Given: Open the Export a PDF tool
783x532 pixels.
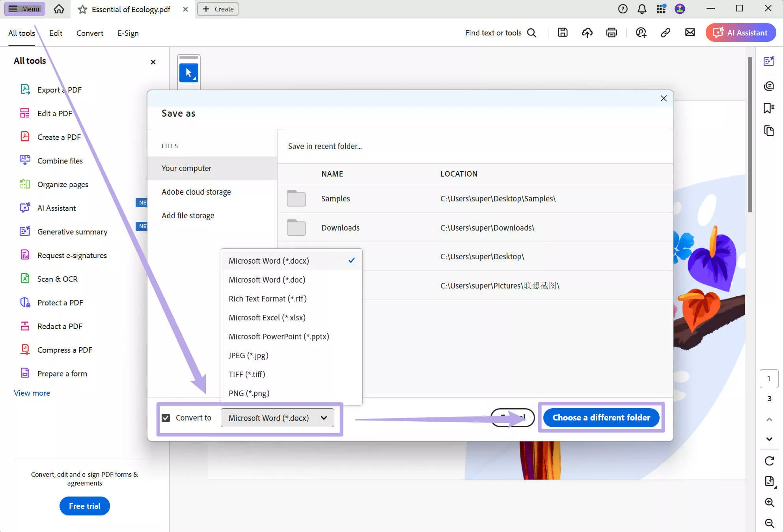Looking at the screenshot, I should pyautogui.click(x=59, y=89).
